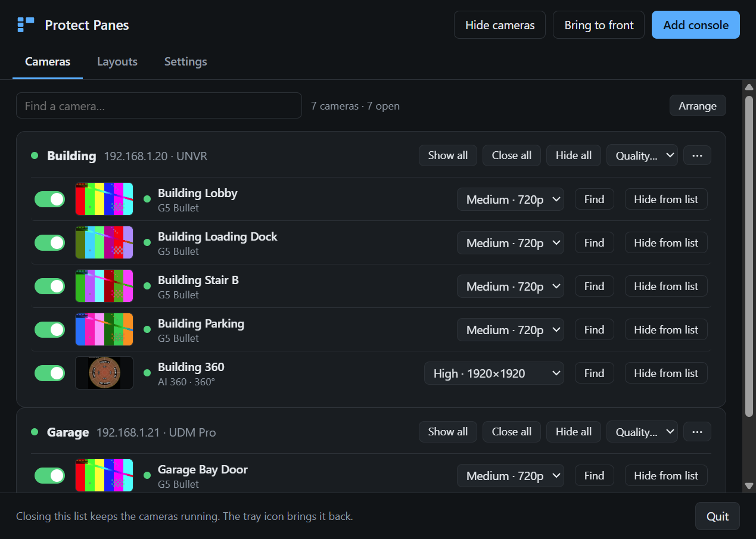Image resolution: width=756 pixels, height=539 pixels.
Task: Quit the application
Action: [717, 516]
